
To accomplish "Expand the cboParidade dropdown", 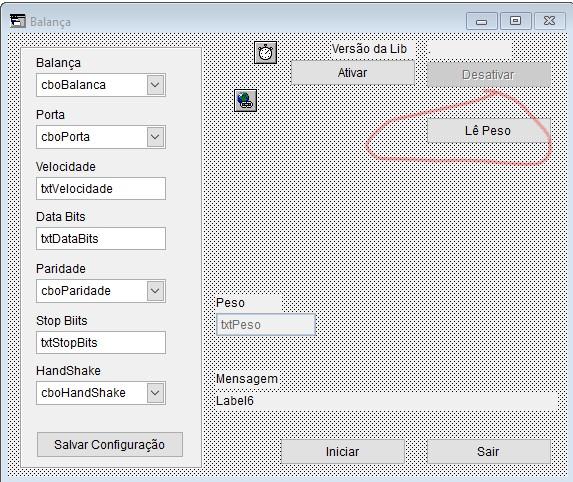I will pos(155,291).
